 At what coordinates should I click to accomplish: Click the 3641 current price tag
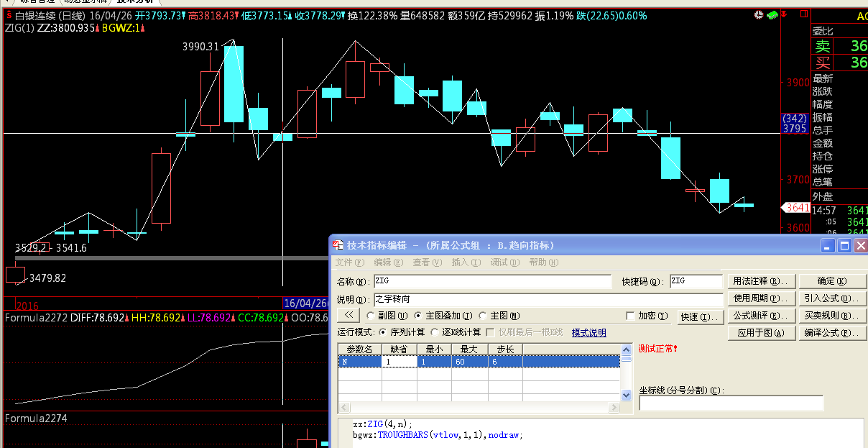point(797,208)
